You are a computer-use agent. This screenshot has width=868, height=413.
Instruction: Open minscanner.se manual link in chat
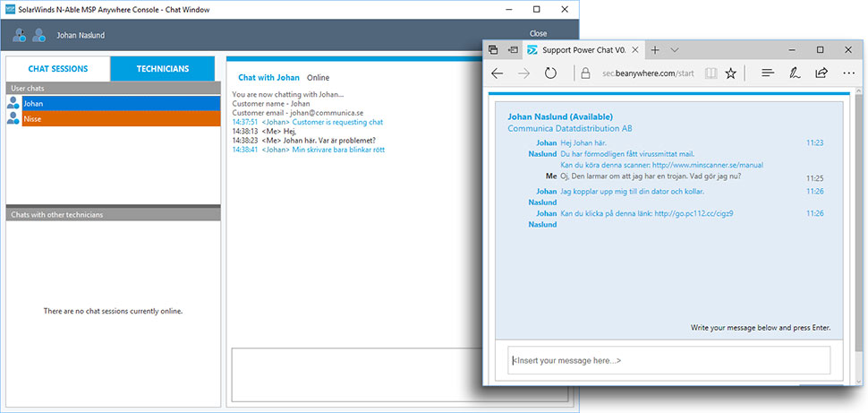(708, 165)
